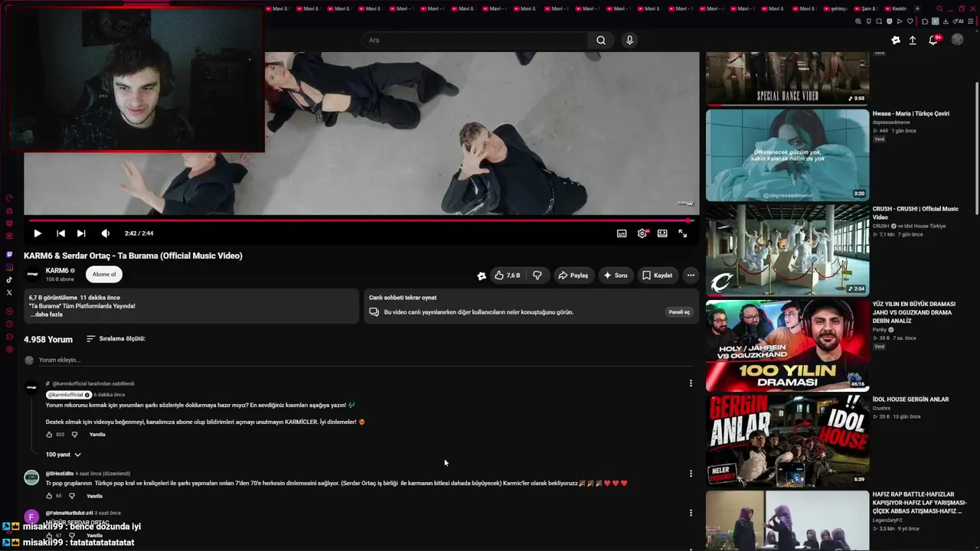The height and width of the screenshot is (551, 980).
Task: Dislike the video with thumbs down
Action: click(537, 275)
